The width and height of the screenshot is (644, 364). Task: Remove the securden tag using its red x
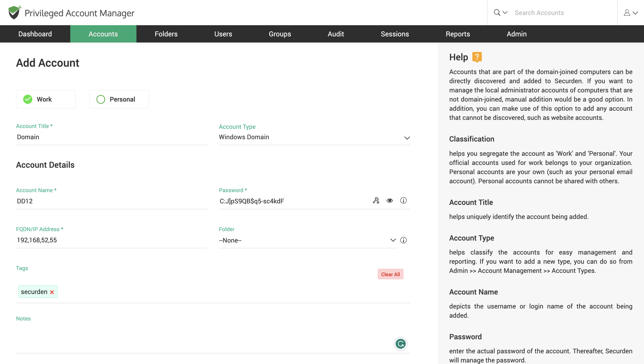[52, 292]
